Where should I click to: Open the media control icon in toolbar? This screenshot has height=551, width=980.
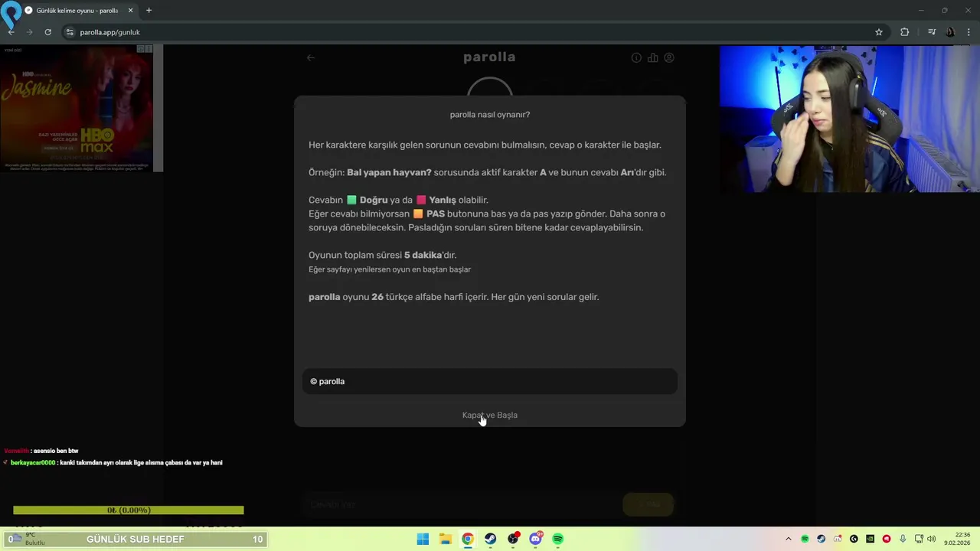[x=932, y=32]
